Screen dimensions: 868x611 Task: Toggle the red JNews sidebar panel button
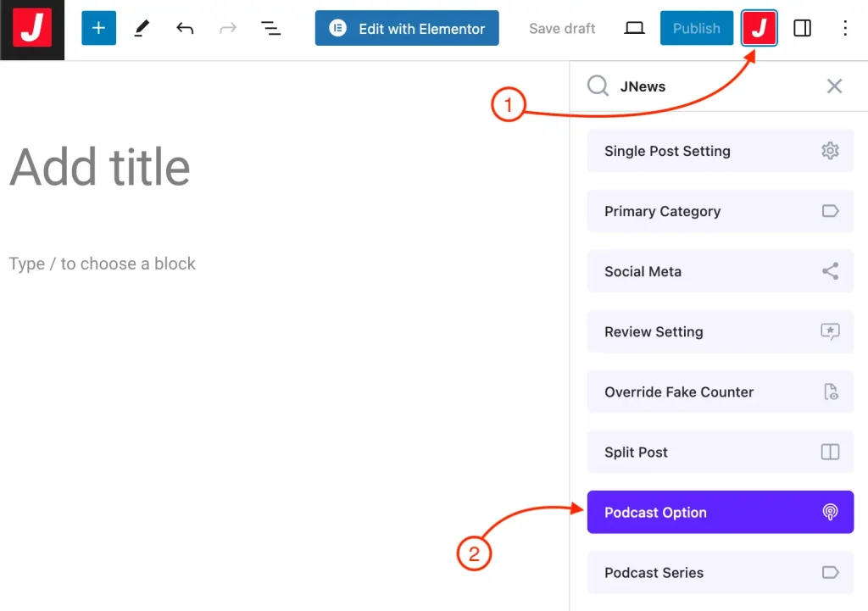[x=759, y=29]
